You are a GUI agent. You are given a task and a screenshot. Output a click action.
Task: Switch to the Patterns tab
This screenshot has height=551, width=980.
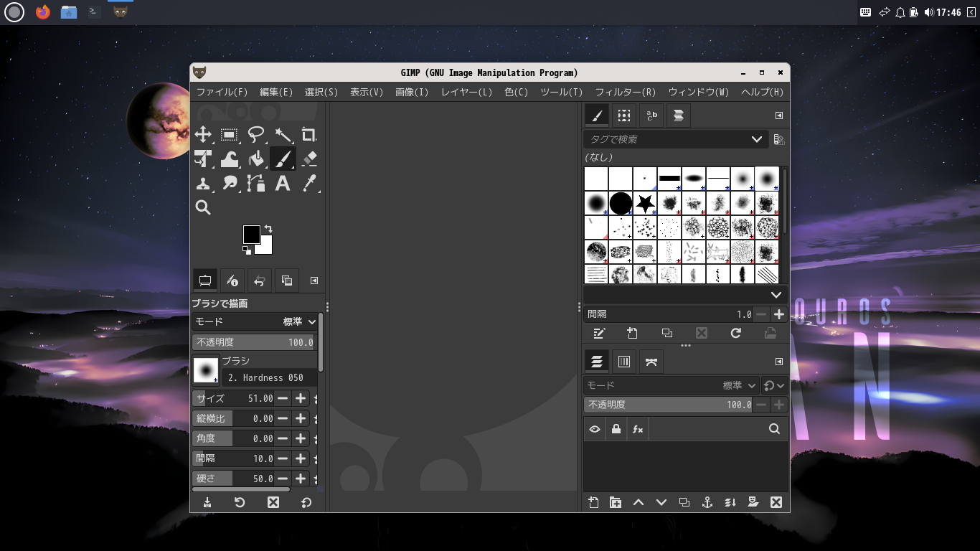point(624,116)
